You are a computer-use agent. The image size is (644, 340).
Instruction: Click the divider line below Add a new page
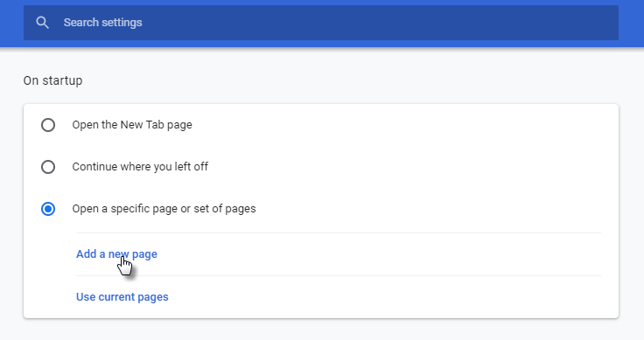pos(339,275)
